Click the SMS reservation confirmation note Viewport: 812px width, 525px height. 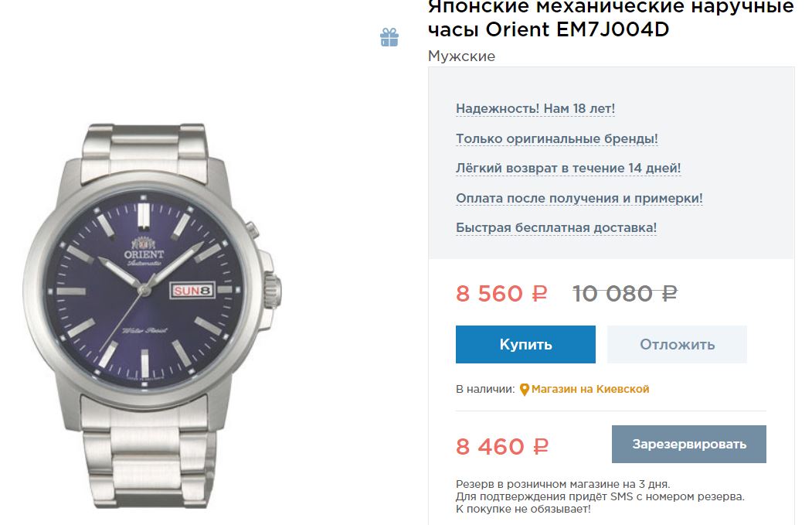point(600,496)
